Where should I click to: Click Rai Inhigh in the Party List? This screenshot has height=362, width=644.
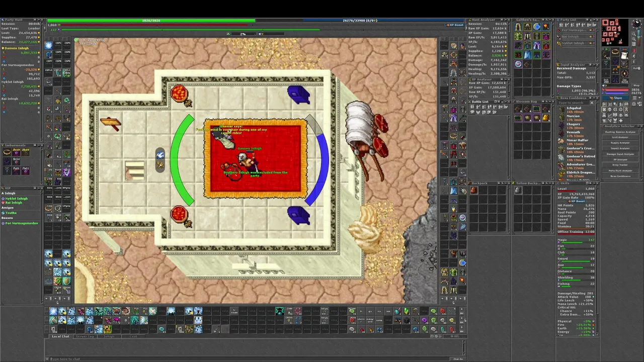(570, 37)
